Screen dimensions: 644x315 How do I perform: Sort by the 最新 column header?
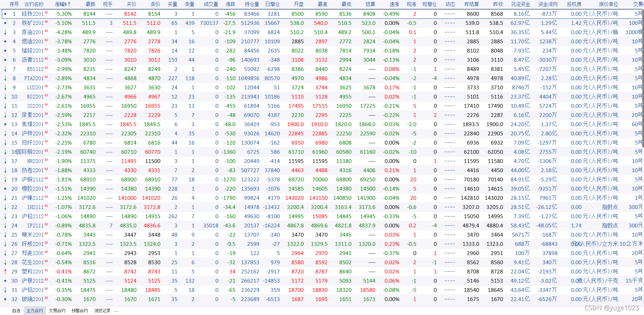90,4
